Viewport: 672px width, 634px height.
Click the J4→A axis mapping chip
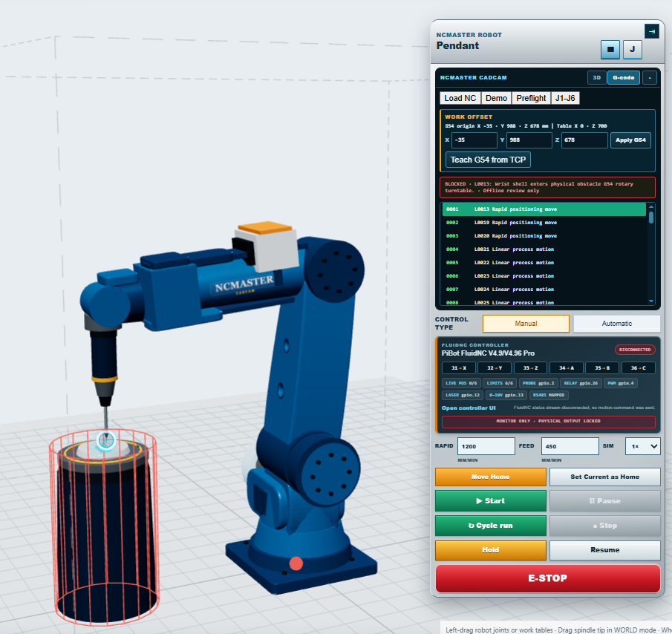(x=566, y=368)
